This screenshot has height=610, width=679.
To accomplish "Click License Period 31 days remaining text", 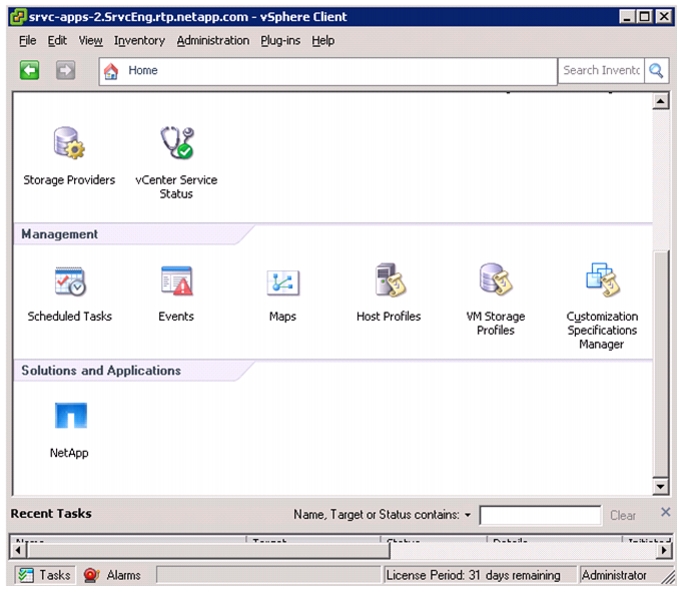I will click(x=473, y=575).
